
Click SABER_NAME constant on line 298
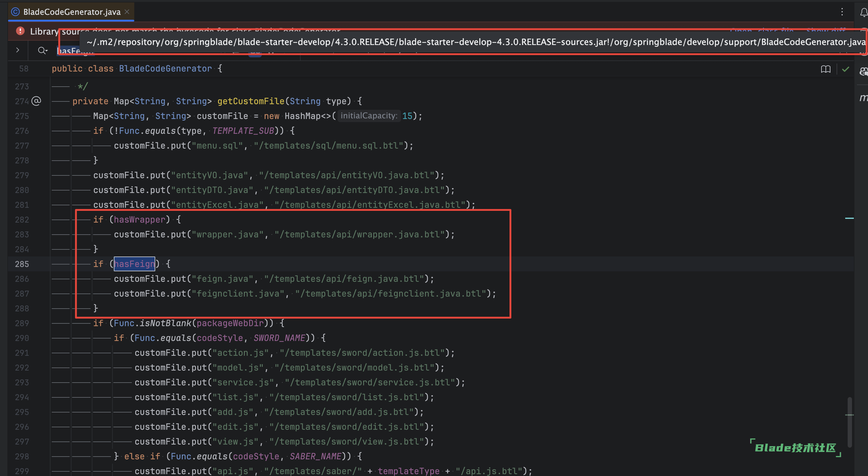tap(315, 457)
